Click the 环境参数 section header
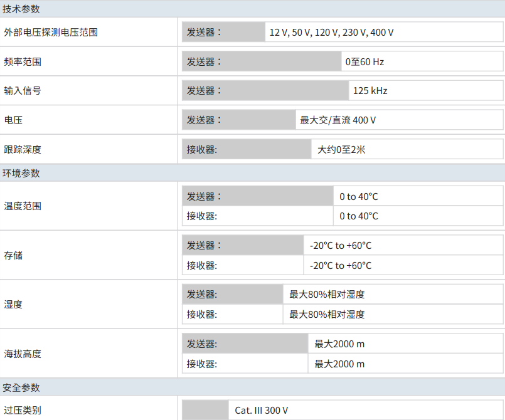Image resolution: width=505 pixels, height=420 pixels. (x=21, y=173)
